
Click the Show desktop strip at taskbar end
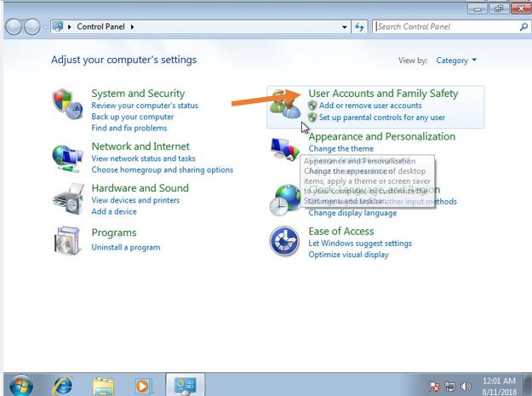(x=528, y=384)
